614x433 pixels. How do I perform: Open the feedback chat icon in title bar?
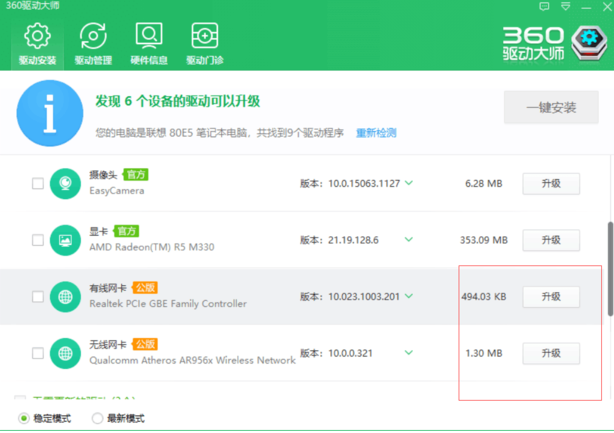pyautogui.click(x=544, y=6)
